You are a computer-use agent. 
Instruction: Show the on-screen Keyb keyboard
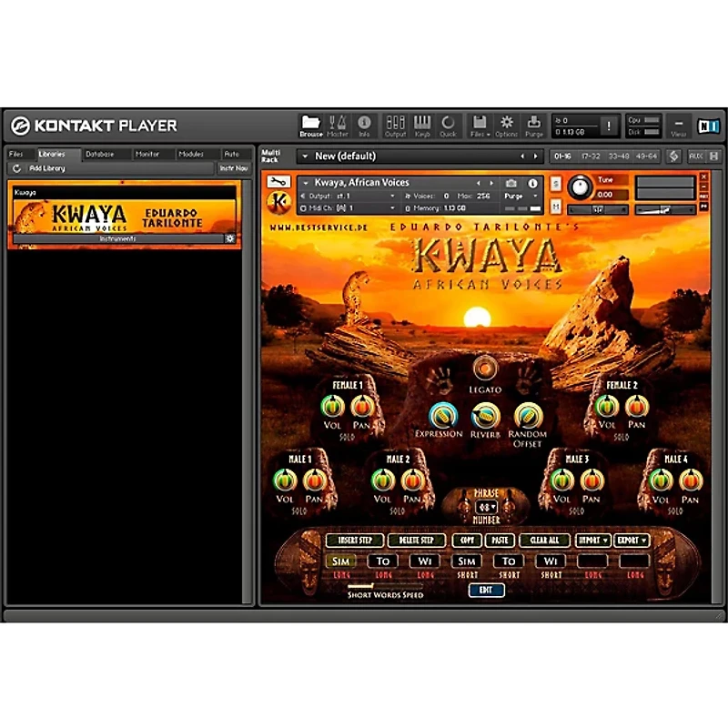[x=422, y=126]
